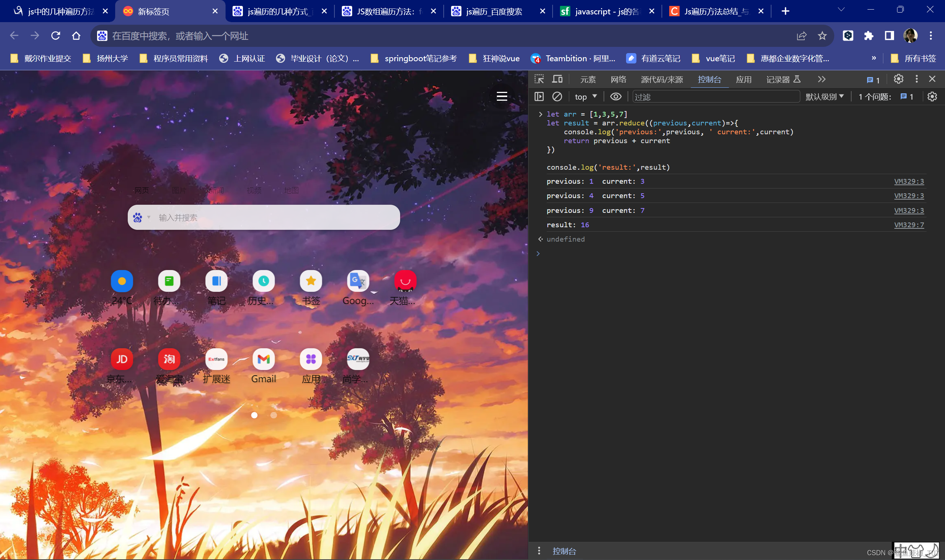Expand the console settings gear dropdown
This screenshot has height=560, width=945.
click(x=932, y=97)
